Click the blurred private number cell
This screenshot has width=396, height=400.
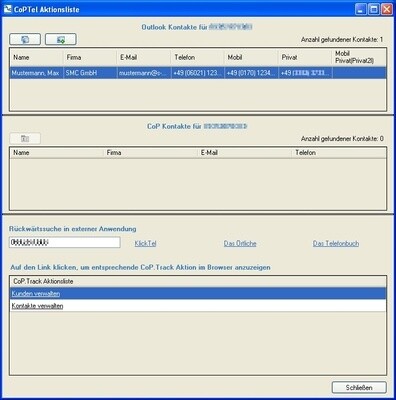coord(305,73)
